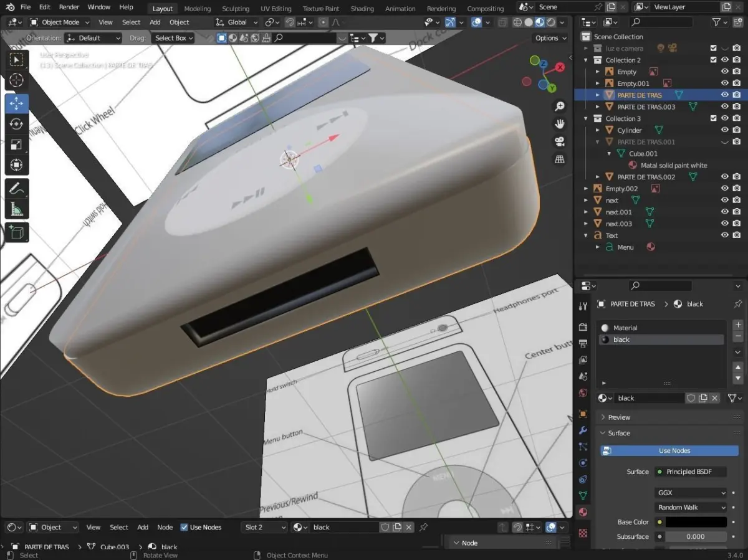Image resolution: width=748 pixels, height=560 pixels.
Task: Switch to the Sculpting workspace tab
Action: [x=236, y=9]
